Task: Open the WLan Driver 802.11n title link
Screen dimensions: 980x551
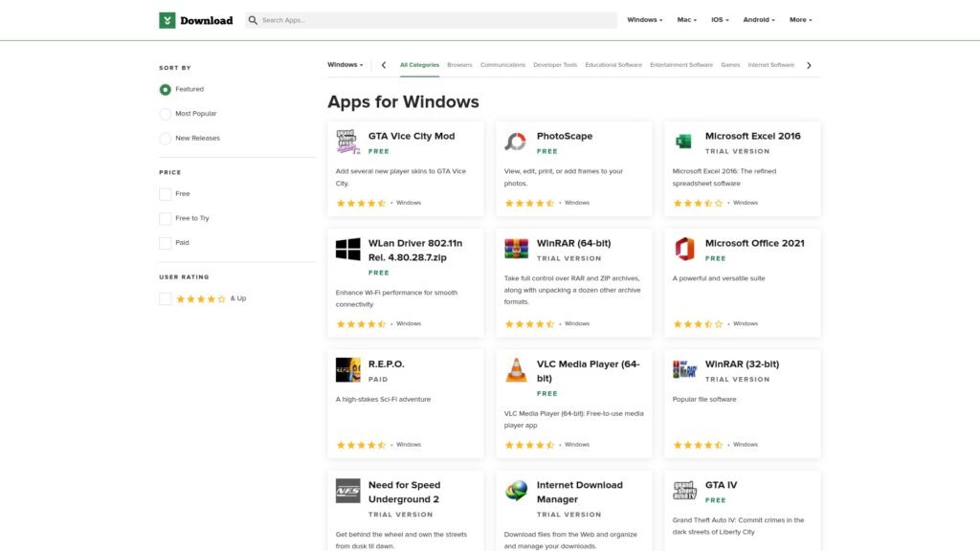Action: pyautogui.click(x=415, y=250)
